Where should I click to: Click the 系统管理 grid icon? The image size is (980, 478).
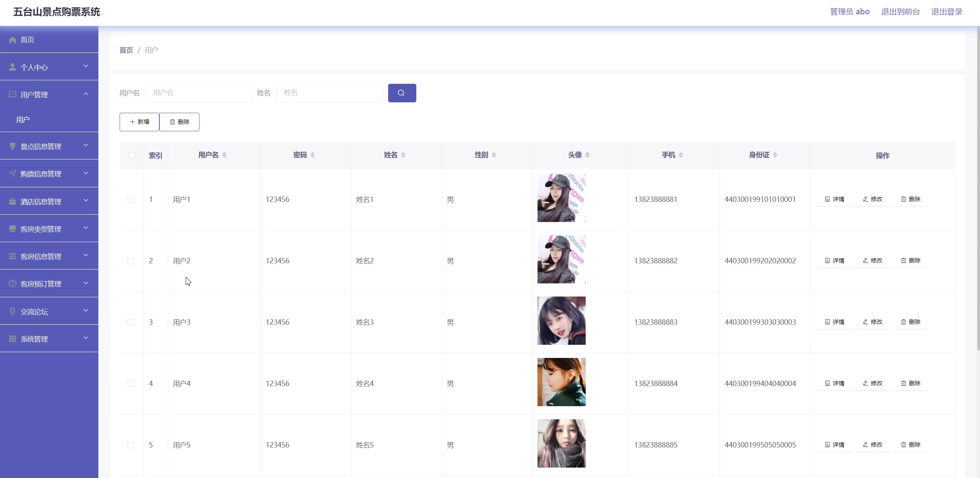pos(12,339)
